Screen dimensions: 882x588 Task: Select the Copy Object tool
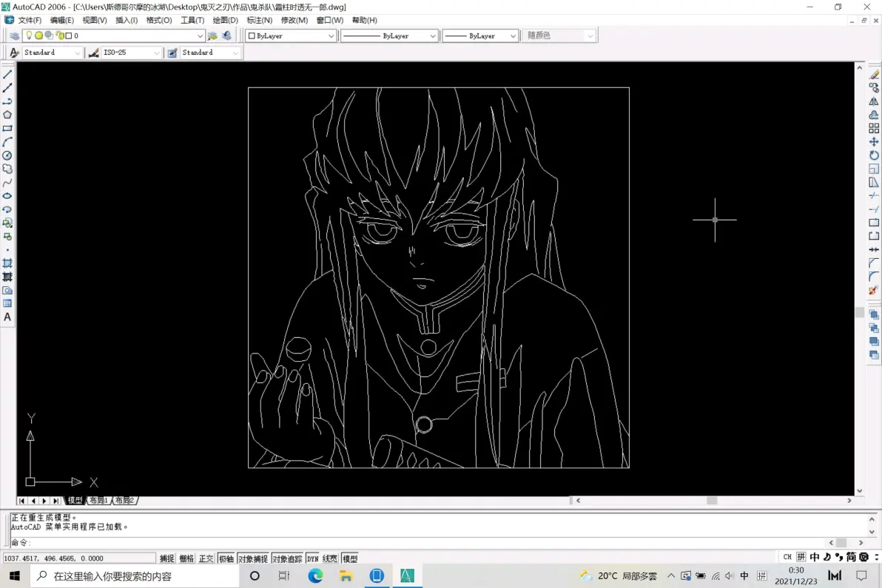874,88
